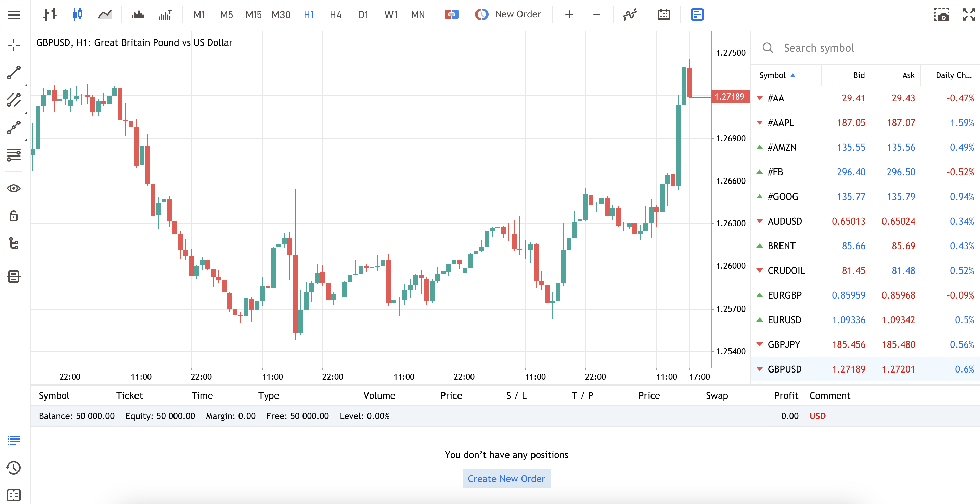Select M5 timeframe

pos(227,15)
